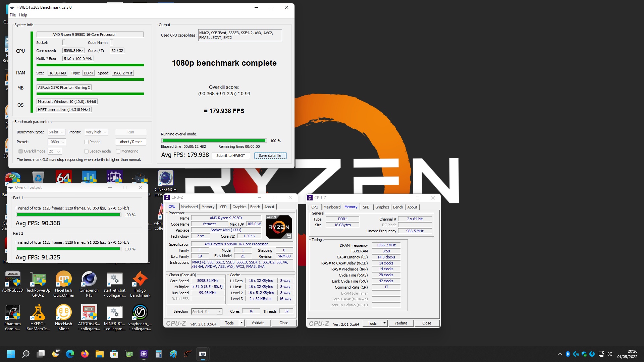Select the MINER-RT batch file icon
Screen dimensions: 644x362
click(115, 318)
